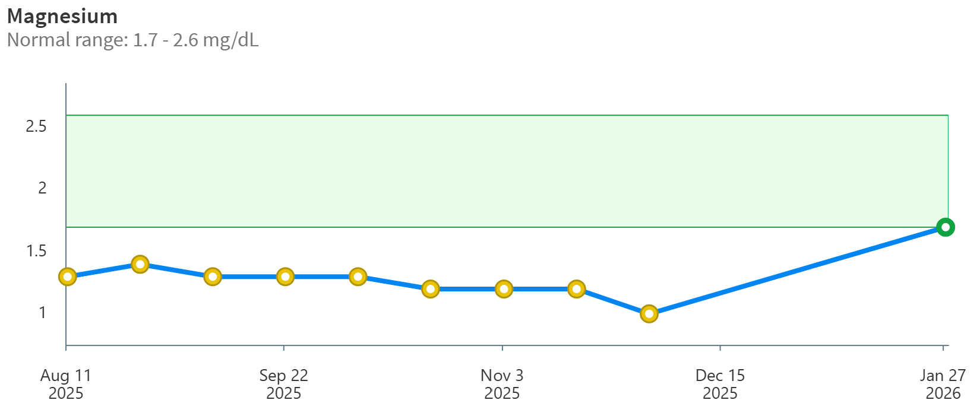Viewport: 980px width, 419px height.
Task: Select the eighth yellow data point from left
Action: coord(576,289)
